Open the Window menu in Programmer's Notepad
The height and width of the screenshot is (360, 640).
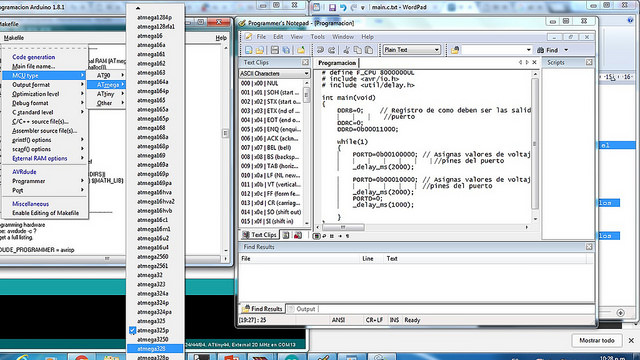(343, 37)
